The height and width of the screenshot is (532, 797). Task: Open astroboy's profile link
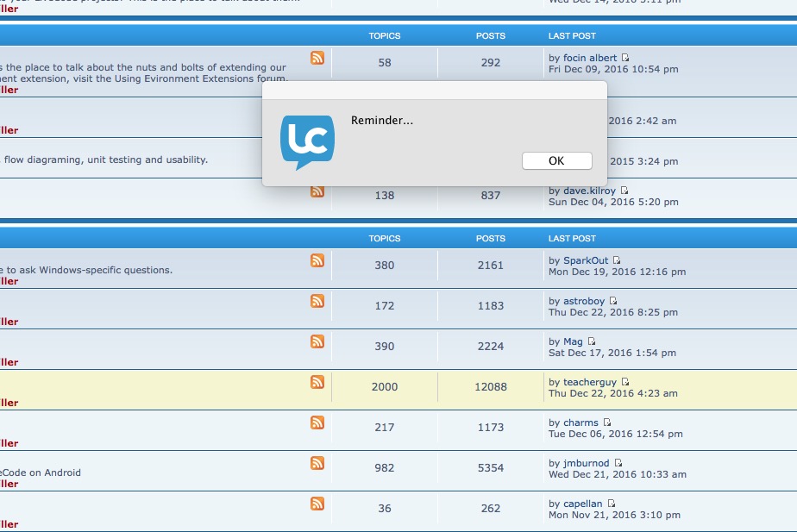tap(584, 301)
